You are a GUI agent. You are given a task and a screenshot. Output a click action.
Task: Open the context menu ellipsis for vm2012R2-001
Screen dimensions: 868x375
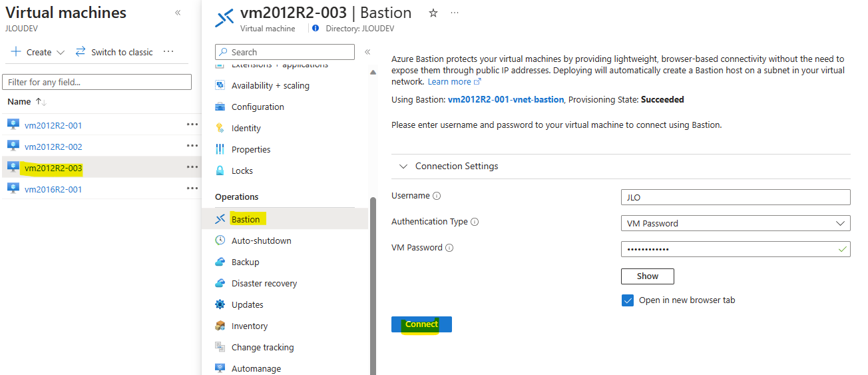[192, 124]
